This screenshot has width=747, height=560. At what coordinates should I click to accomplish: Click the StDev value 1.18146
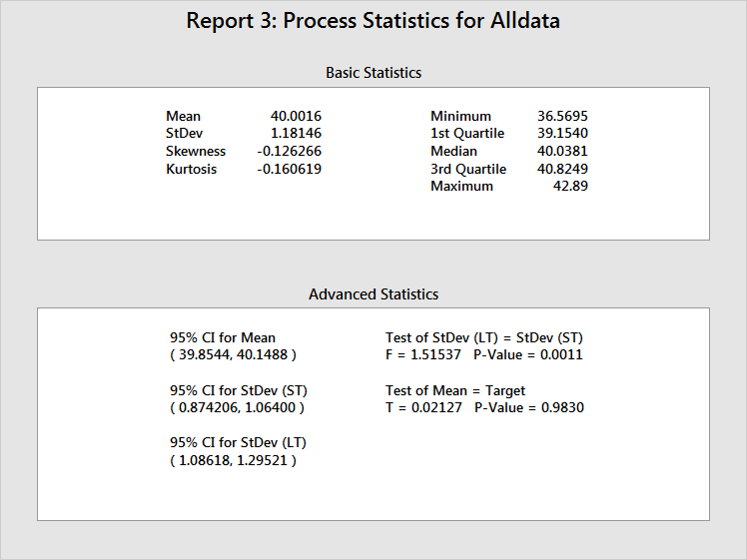point(298,134)
